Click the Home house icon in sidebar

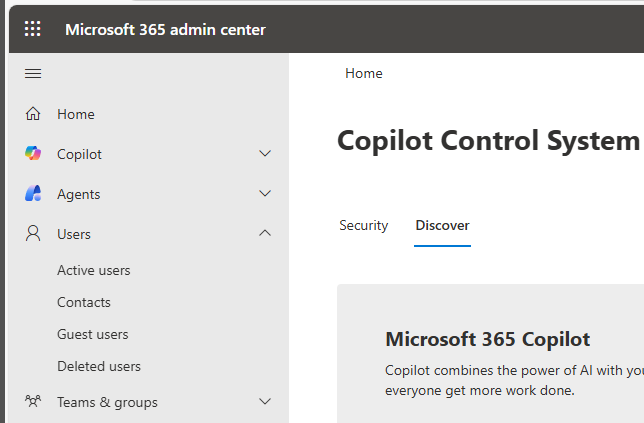[33, 114]
